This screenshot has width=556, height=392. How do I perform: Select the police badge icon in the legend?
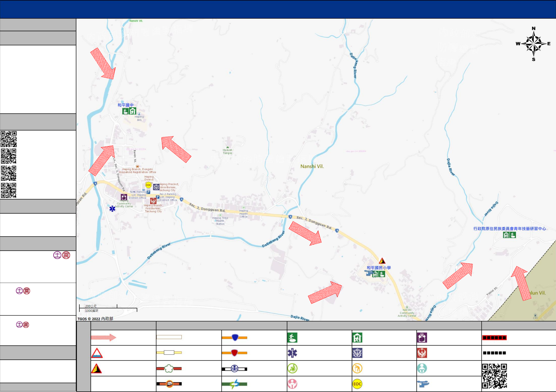357,353
